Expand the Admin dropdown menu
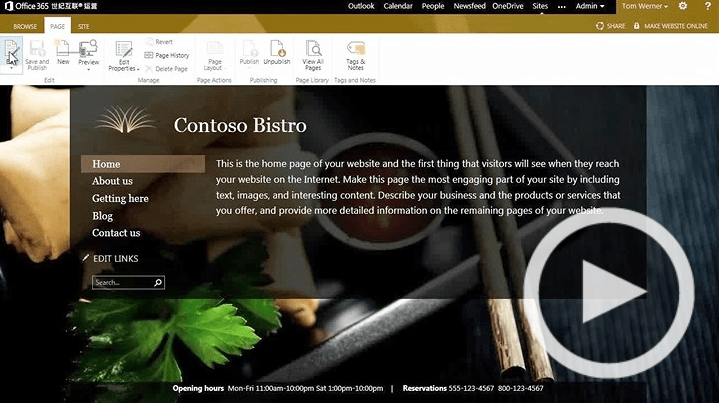Viewport: 719px width, 404px height. (x=590, y=6)
